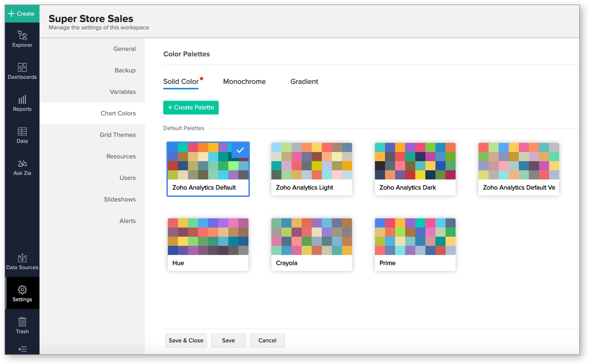
Task: Open Data Sources in the sidebar
Action: 22,261
